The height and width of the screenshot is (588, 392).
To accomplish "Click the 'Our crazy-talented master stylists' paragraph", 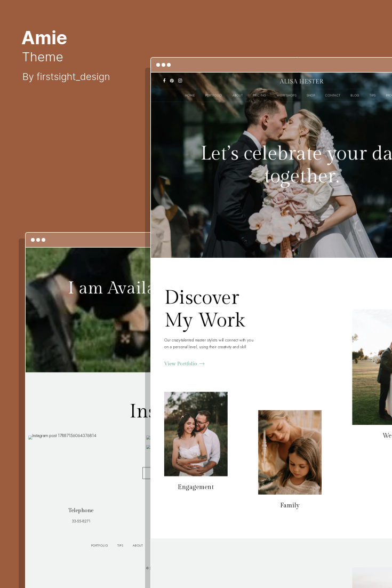I will click(209, 344).
